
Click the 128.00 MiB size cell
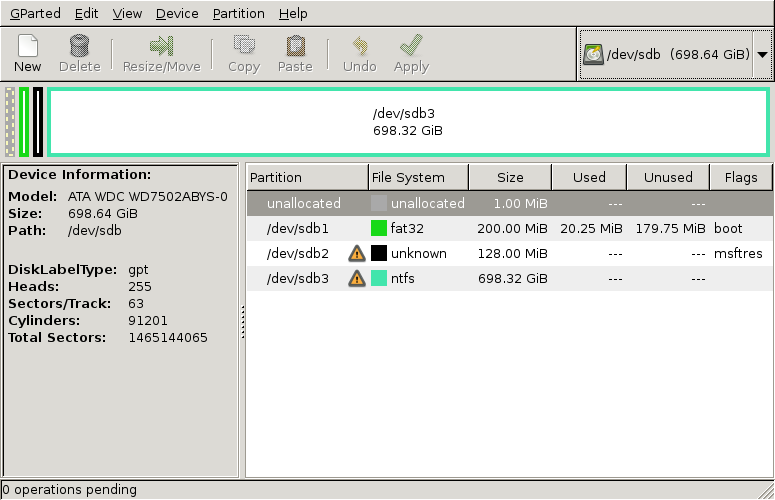tap(513, 253)
